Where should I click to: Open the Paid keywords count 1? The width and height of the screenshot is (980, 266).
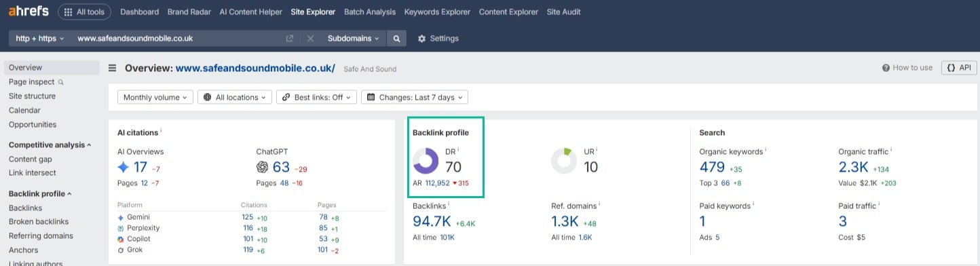[702, 221]
